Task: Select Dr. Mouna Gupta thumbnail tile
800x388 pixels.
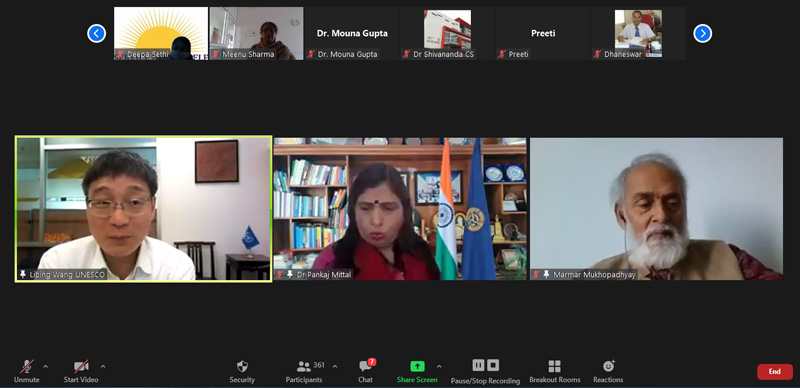Action: tap(352, 33)
